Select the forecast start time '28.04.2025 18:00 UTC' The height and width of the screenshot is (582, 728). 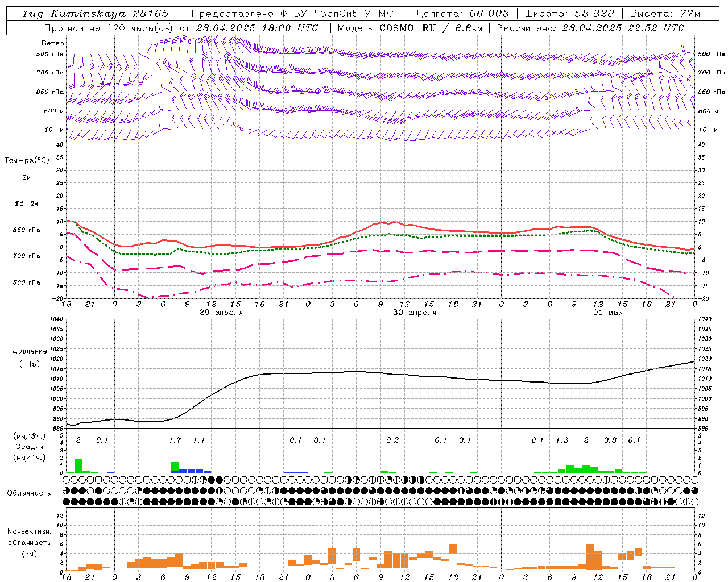click(257, 28)
